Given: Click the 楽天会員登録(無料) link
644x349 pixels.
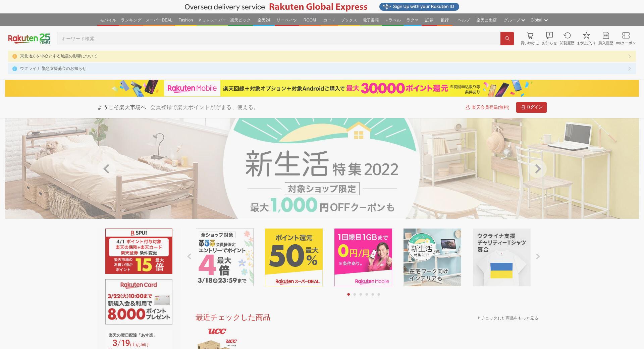Looking at the screenshot, I should click(x=487, y=107).
